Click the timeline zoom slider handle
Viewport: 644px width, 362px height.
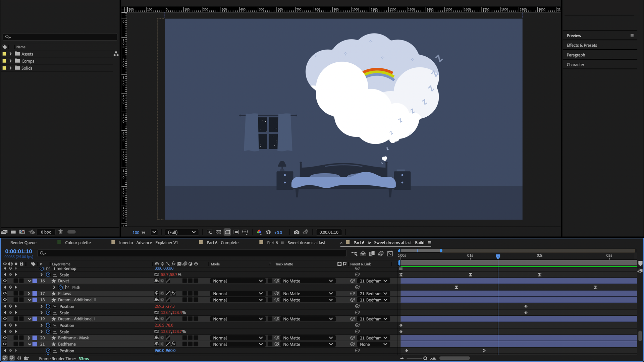coord(425,358)
